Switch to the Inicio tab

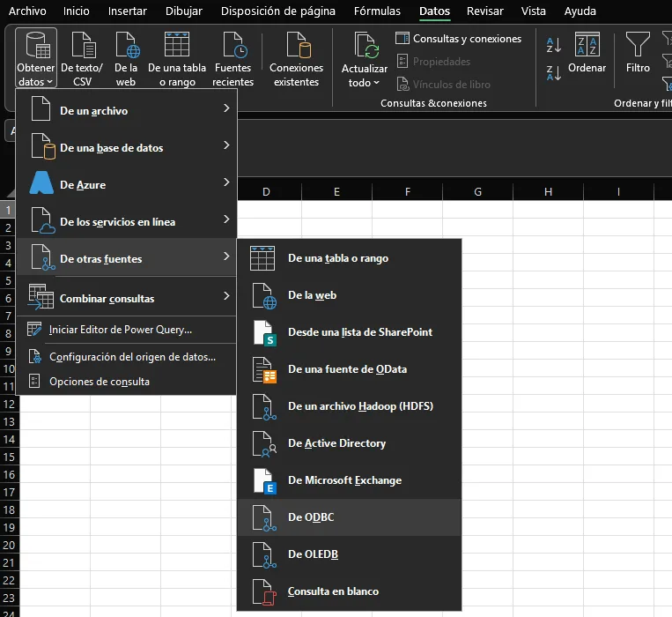click(x=77, y=11)
